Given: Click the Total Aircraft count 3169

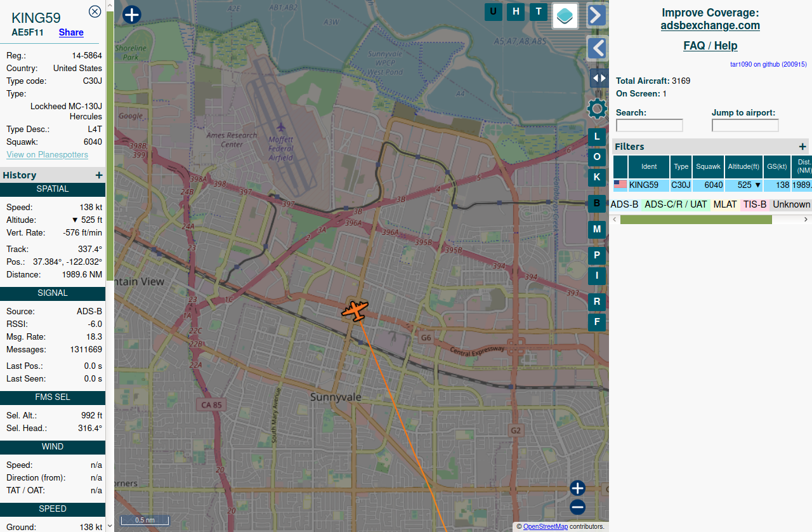Looking at the screenshot, I should click(x=681, y=81).
